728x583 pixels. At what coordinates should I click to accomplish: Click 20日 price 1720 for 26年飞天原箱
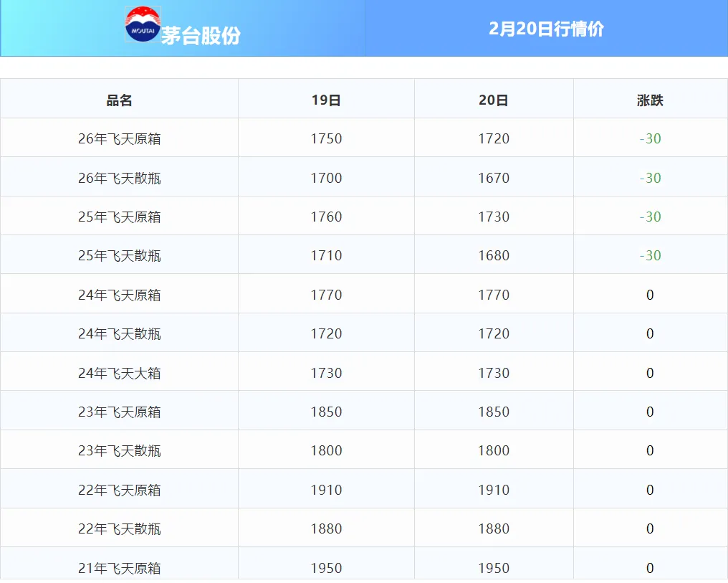tap(494, 138)
